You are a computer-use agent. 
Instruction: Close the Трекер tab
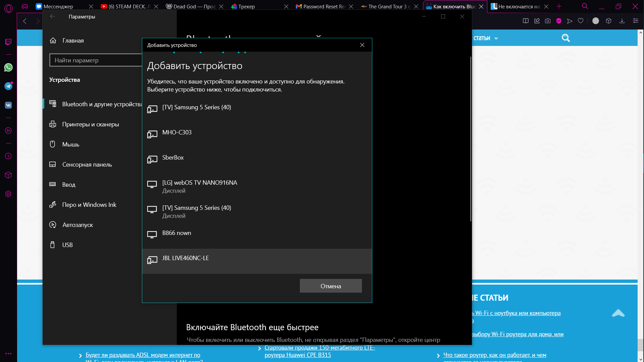tap(286, 6)
